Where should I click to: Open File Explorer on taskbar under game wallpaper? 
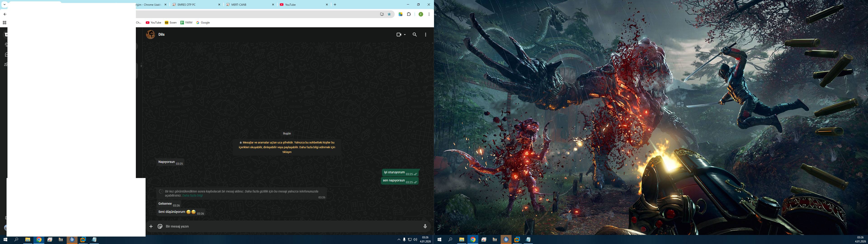pyautogui.click(x=462, y=240)
